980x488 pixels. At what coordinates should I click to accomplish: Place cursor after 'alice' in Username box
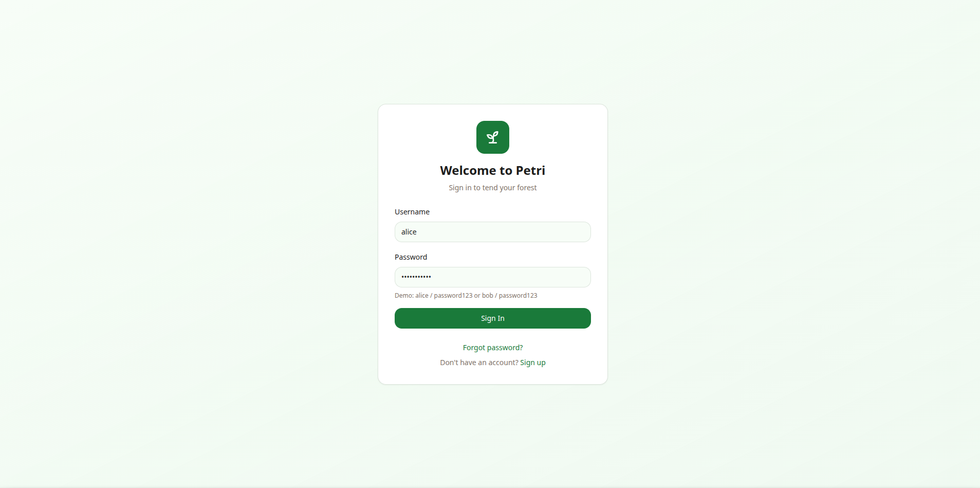[x=417, y=232]
